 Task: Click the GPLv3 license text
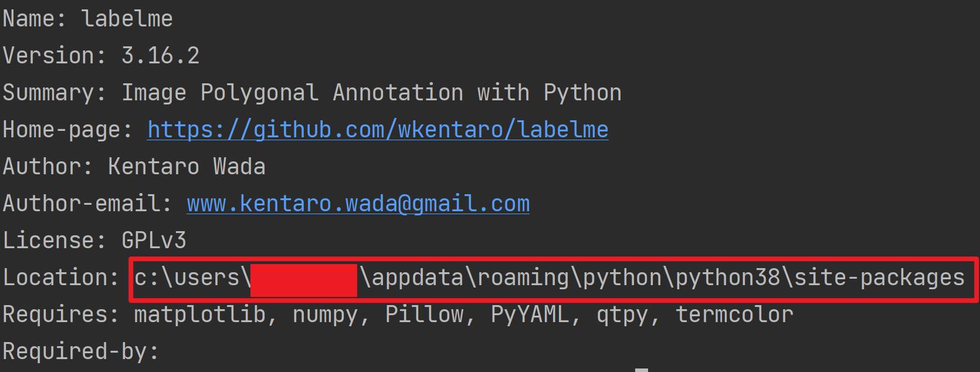click(154, 241)
